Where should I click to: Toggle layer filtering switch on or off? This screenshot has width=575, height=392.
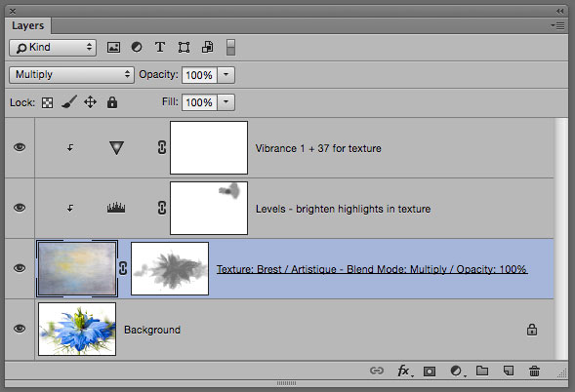pos(230,47)
